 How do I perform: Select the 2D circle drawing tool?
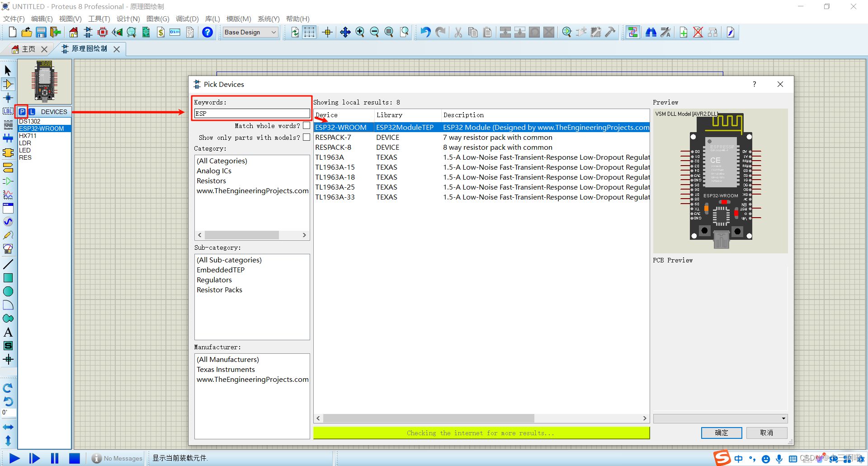[x=8, y=291]
